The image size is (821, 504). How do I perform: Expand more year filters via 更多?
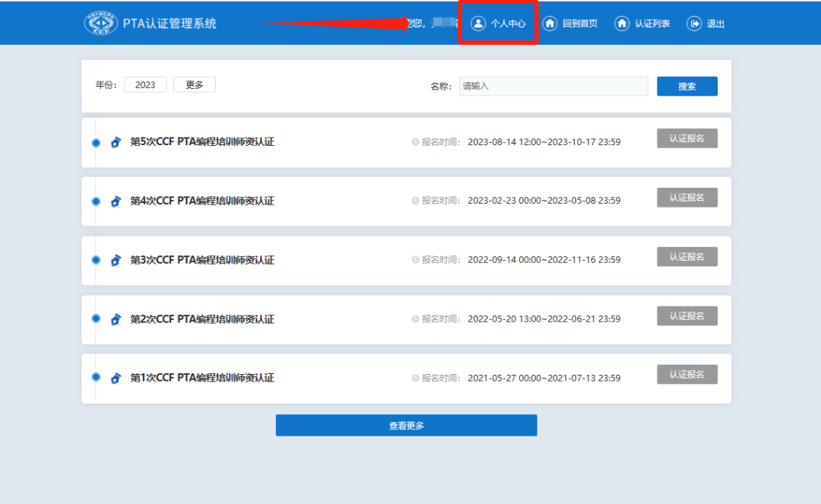point(194,84)
